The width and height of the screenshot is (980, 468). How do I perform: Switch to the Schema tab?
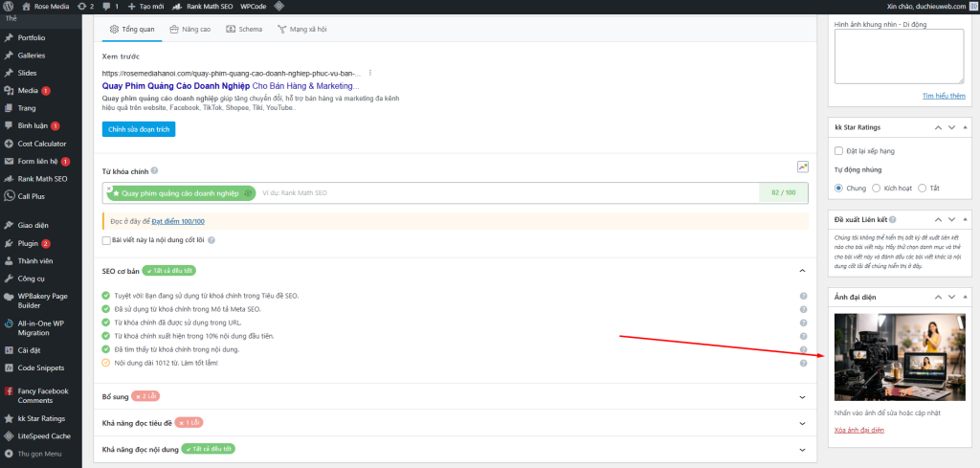pyautogui.click(x=244, y=30)
